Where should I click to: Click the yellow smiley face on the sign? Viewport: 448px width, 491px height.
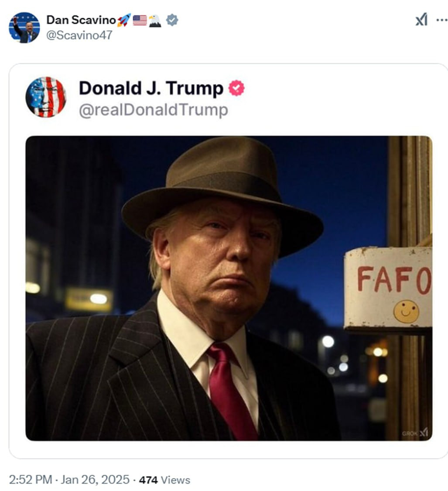(x=406, y=311)
